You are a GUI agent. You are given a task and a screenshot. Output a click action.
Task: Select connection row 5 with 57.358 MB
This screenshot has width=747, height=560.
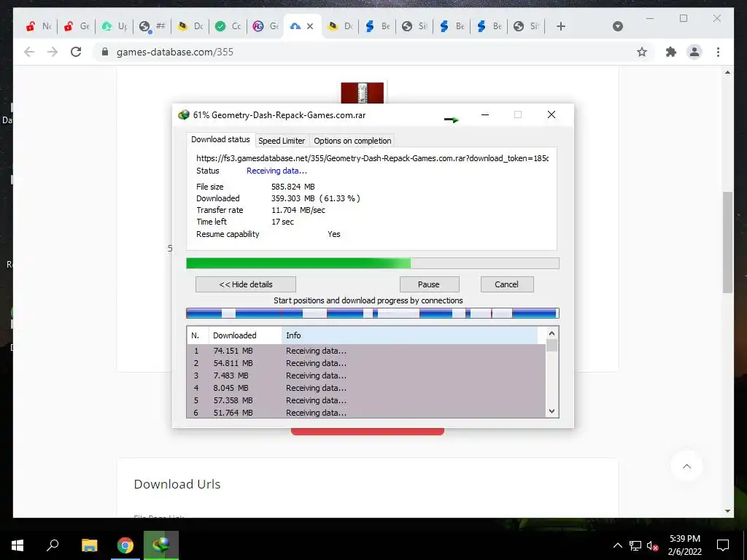coord(366,400)
